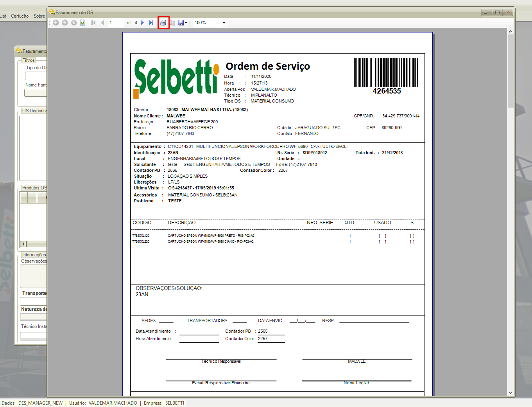
Task: Click the serial number SD9Y018912
Action: [x=315, y=153]
